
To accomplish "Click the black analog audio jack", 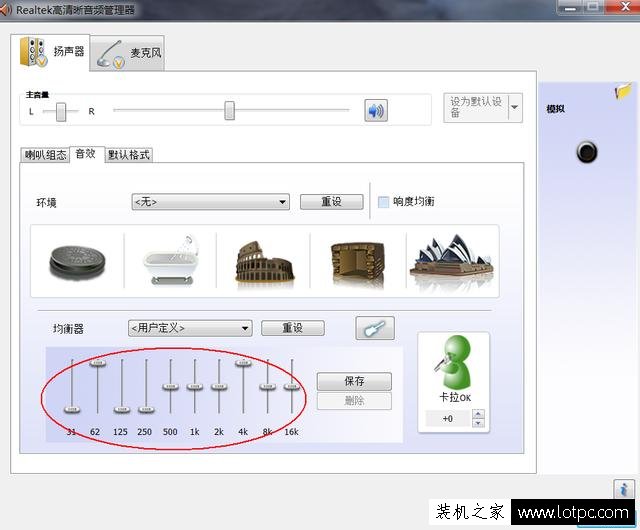I will [587, 152].
